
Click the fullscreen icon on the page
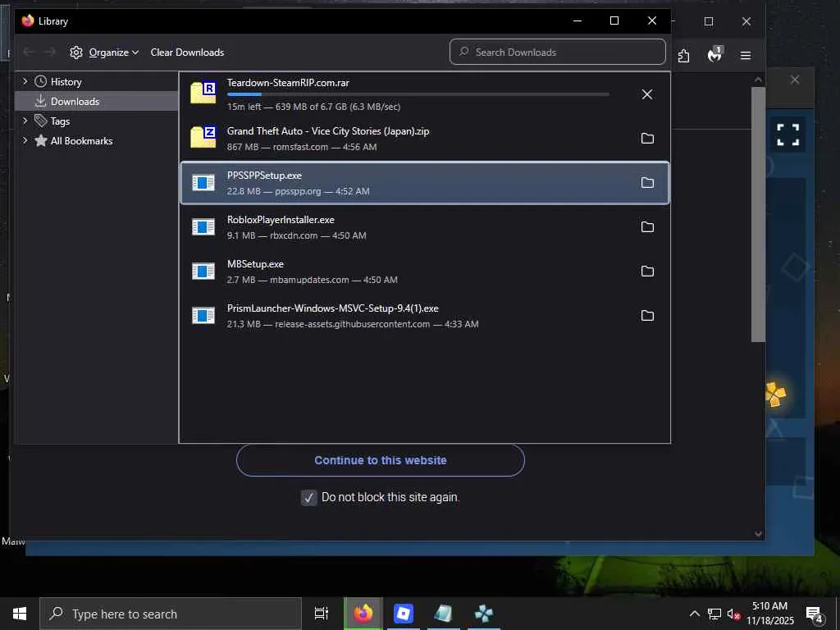[x=788, y=135]
